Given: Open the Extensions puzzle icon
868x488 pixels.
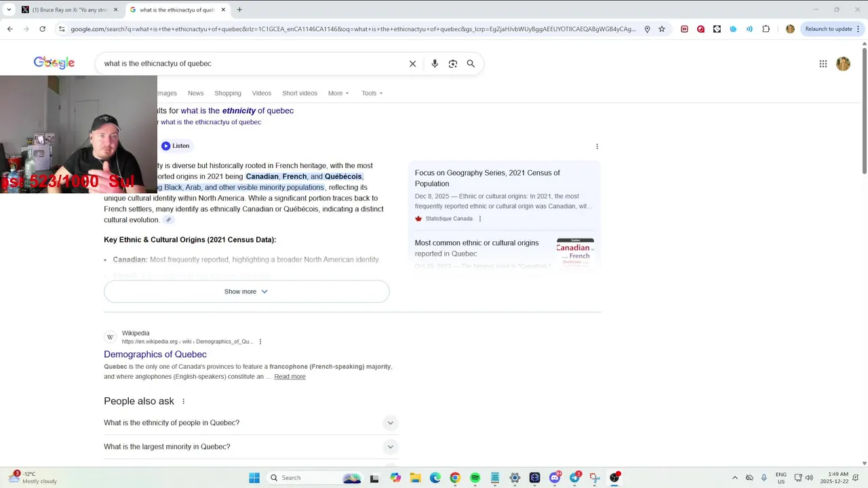Looking at the screenshot, I should click(x=766, y=29).
